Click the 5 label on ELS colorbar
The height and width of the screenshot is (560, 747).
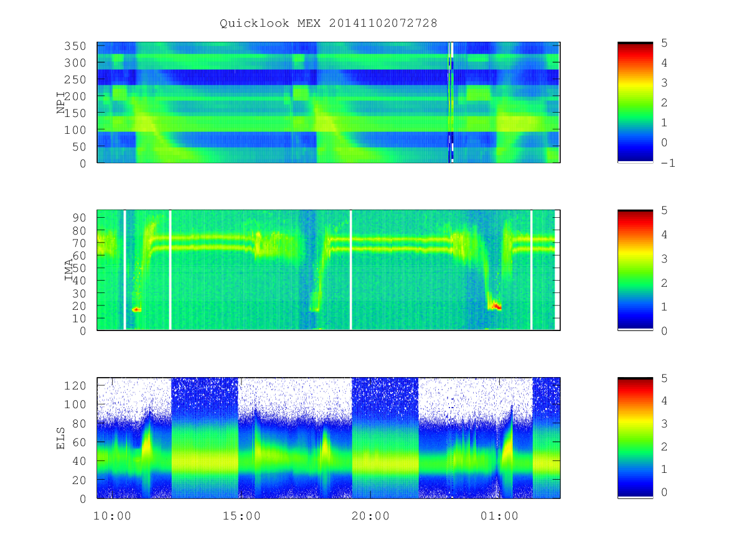(x=664, y=378)
